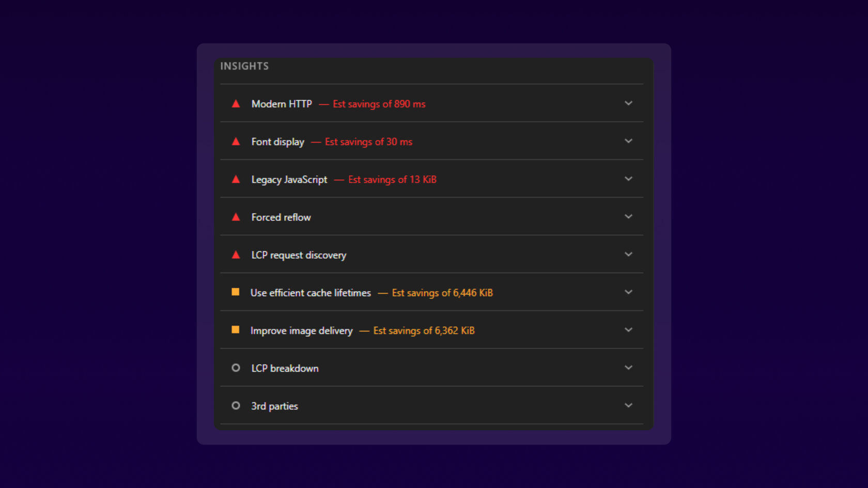Click the LCP breakdown label
Viewport: 868px width, 488px height.
click(x=285, y=368)
